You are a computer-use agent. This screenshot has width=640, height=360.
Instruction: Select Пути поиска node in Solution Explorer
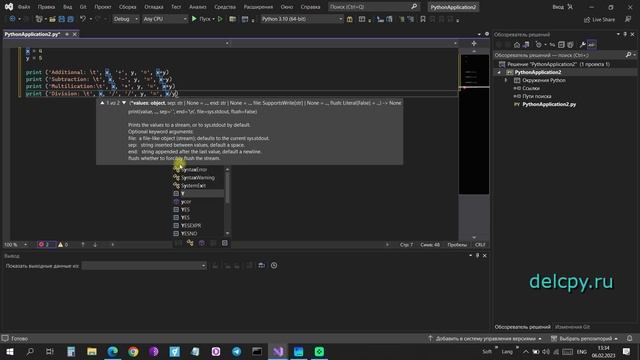pos(537,96)
